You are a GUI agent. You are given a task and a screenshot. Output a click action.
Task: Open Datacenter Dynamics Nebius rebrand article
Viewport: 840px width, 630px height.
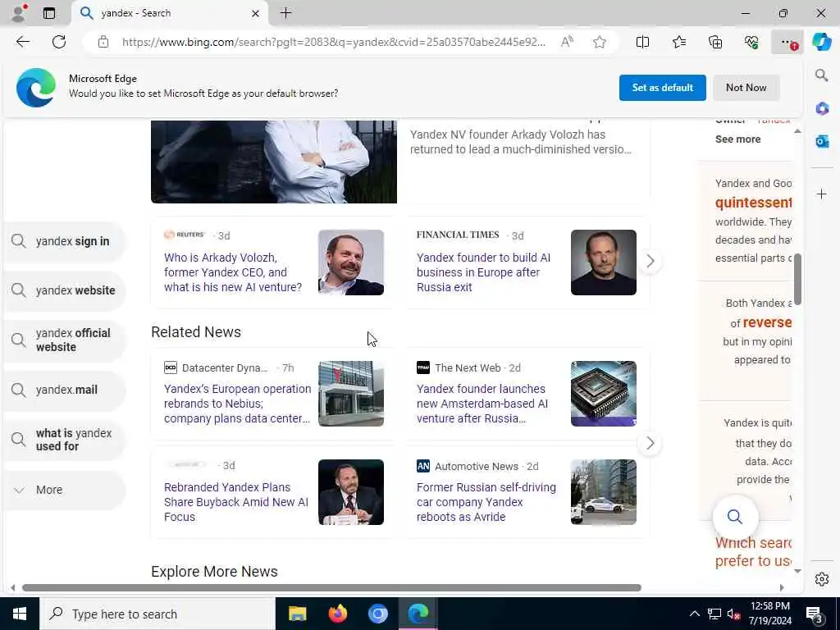[x=237, y=404]
